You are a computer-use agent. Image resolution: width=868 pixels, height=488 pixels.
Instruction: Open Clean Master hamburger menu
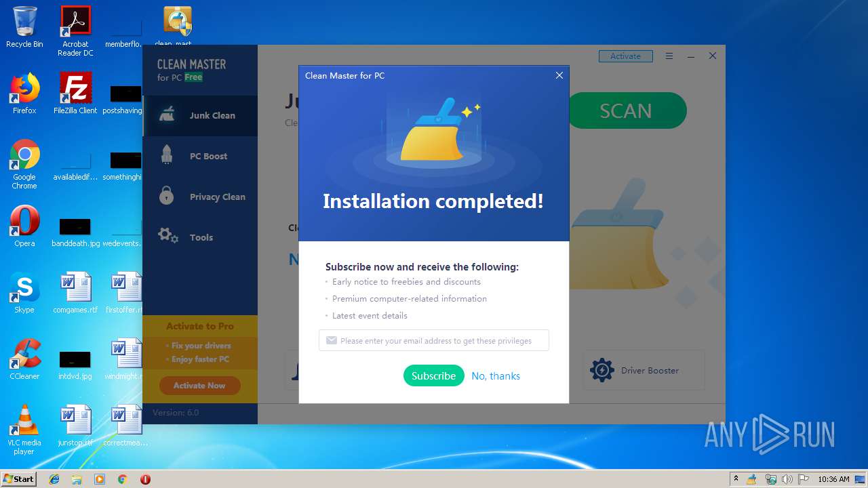pos(669,56)
